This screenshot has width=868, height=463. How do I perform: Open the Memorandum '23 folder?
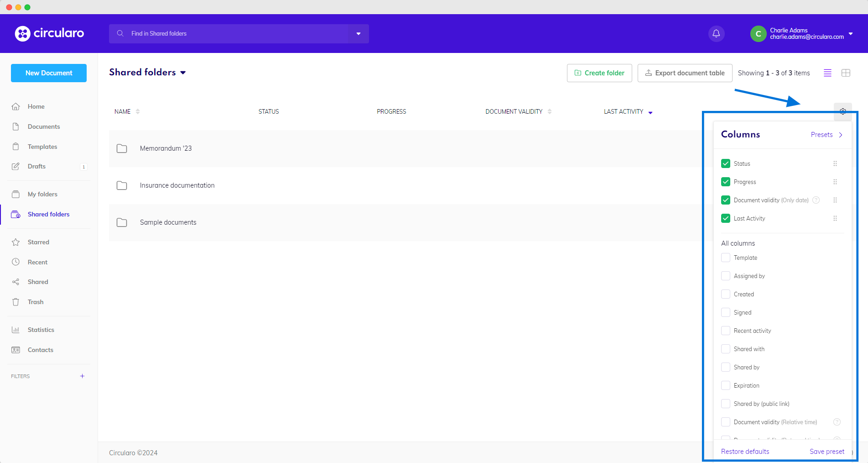point(166,148)
